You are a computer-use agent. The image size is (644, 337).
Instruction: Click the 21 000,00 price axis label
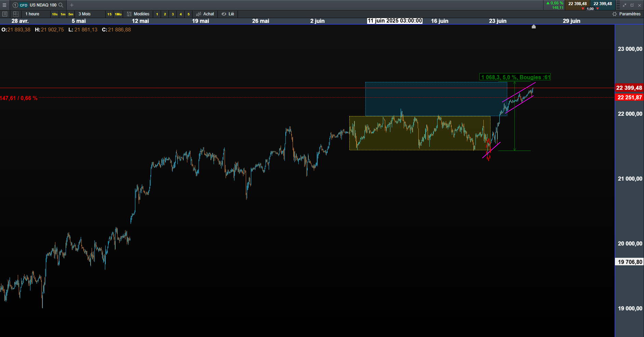[x=630, y=179]
